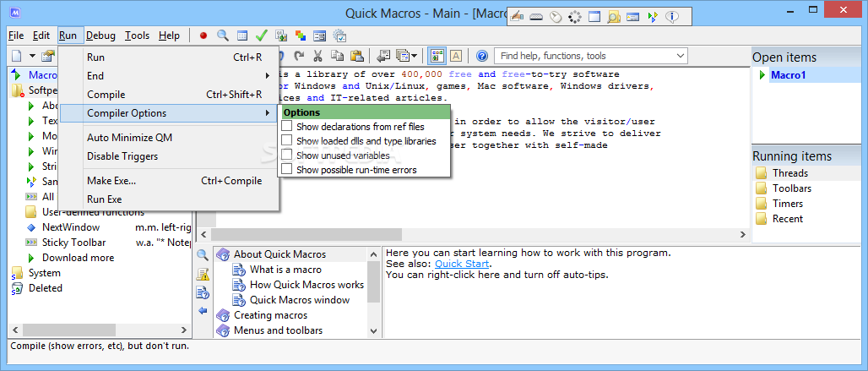
Task: Click the blue question mark help icon
Action: [x=481, y=56]
